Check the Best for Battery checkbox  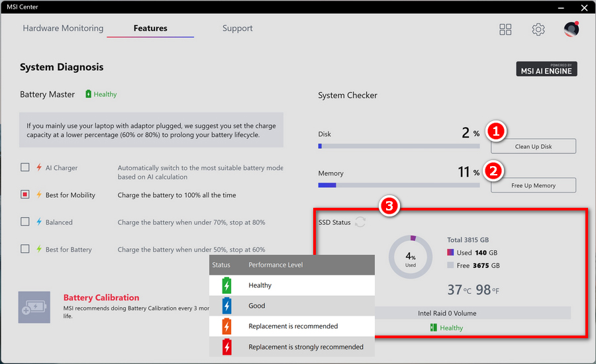click(25, 249)
